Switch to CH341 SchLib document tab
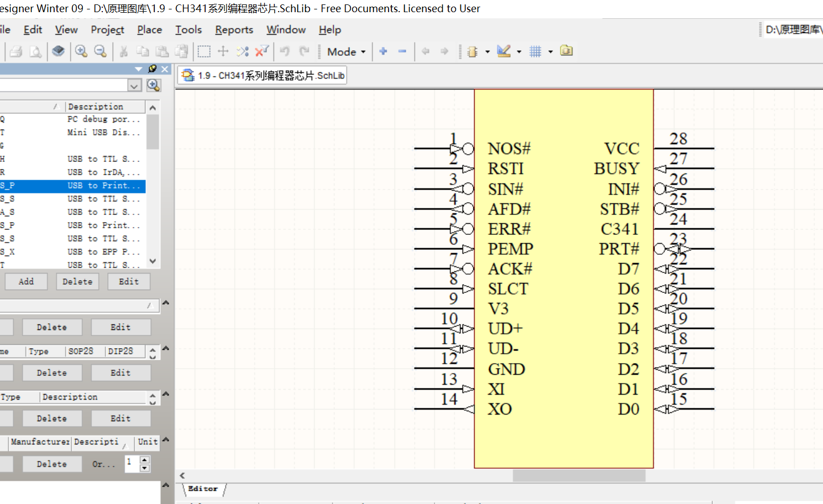The height and width of the screenshot is (504, 823). 263,76
